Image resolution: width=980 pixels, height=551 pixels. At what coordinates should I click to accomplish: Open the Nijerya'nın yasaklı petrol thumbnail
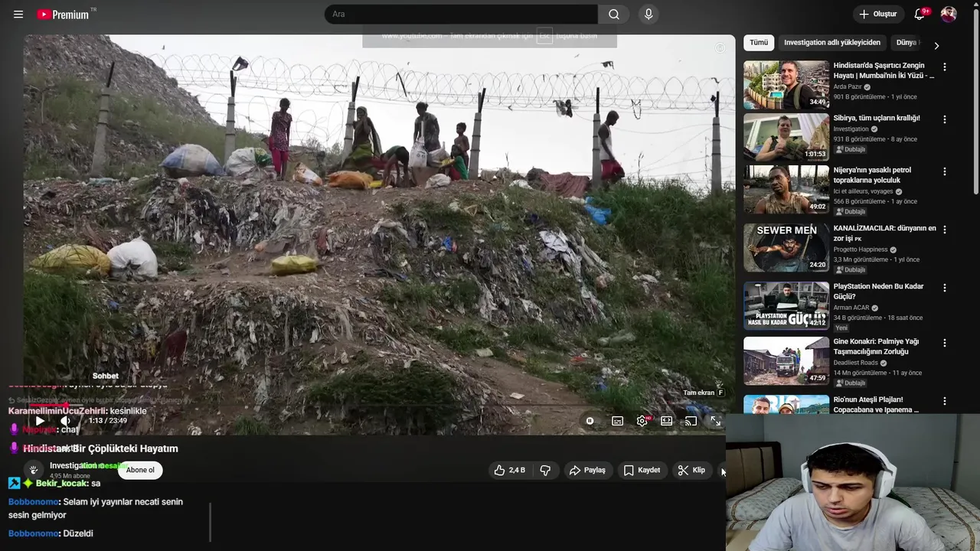pos(786,189)
